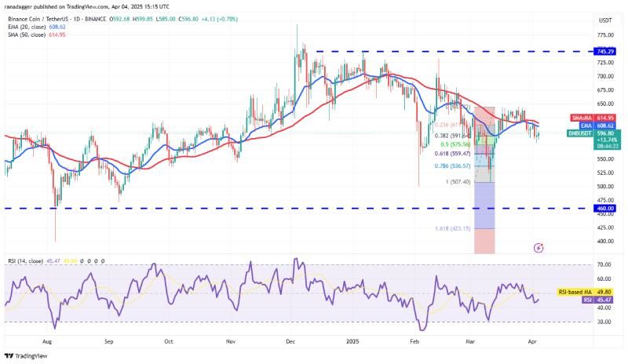
Task: Click the purple lightning bolt icon
Action: [x=539, y=248]
